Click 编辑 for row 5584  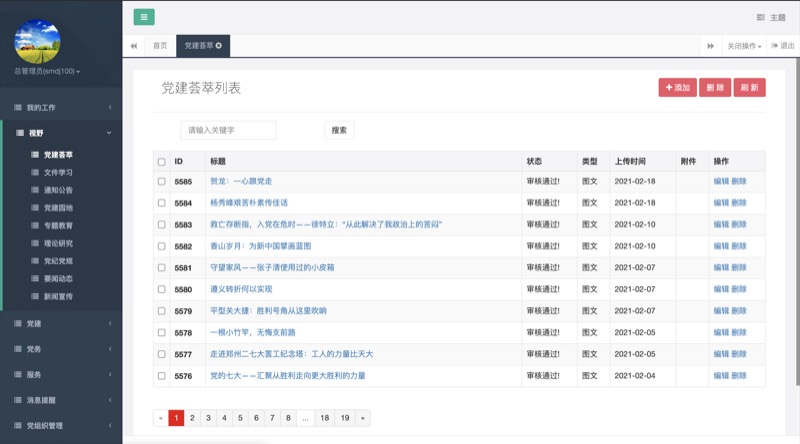(721, 203)
